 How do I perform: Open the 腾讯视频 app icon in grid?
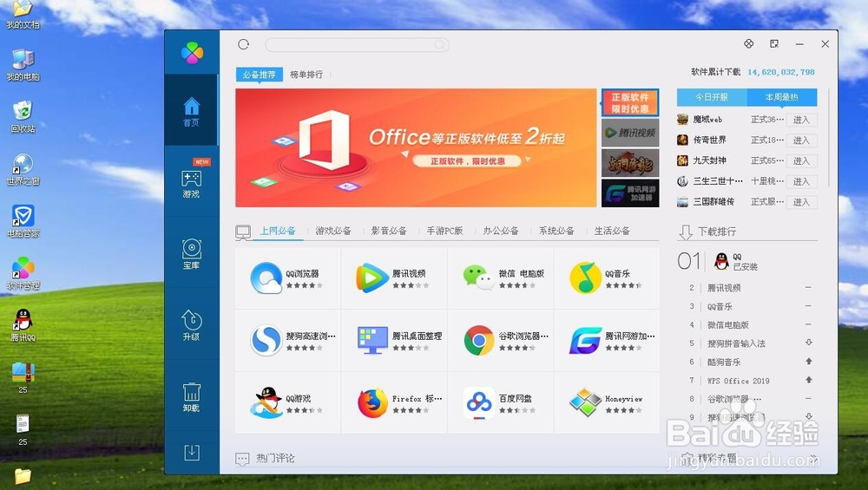[372, 278]
